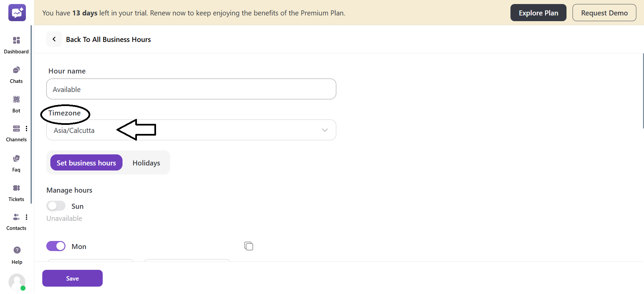Enable the Sun availability toggle

click(56, 206)
